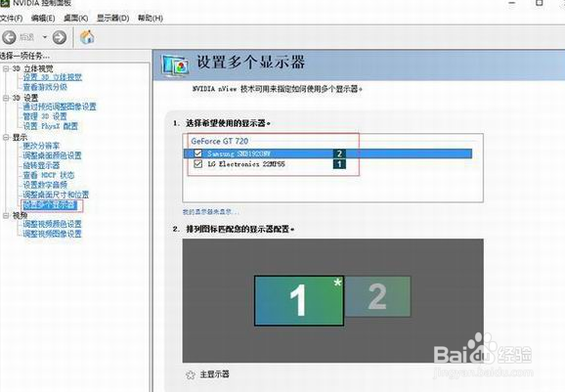Open the 桌面(K) menu
This screenshot has height=392, width=565.
tap(75, 18)
